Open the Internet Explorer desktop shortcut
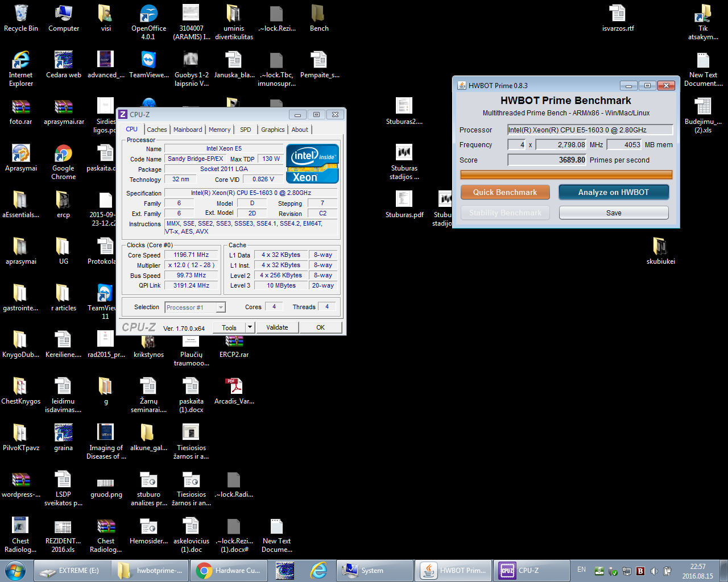The height and width of the screenshot is (582, 728). coord(21,68)
